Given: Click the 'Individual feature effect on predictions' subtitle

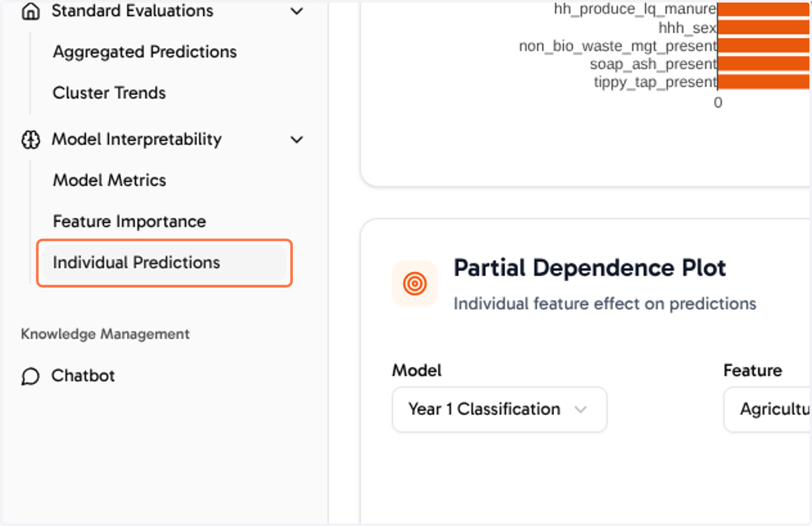Looking at the screenshot, I should click(605, 304).
